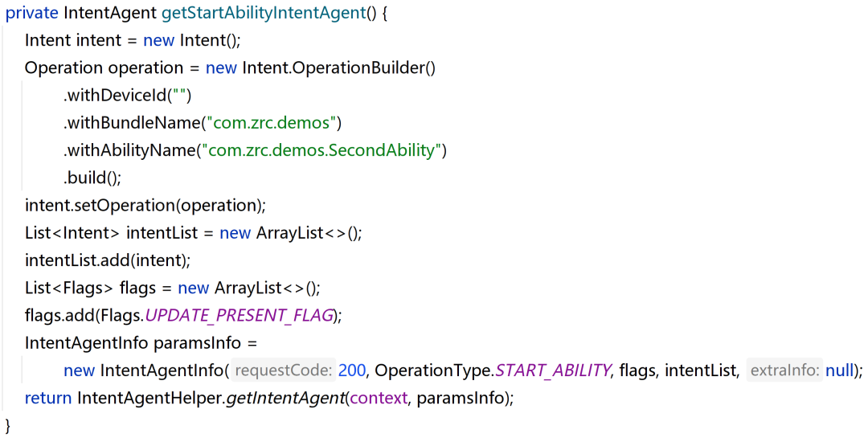
Task: Click the closing brace of the method
Action: pos(8,426)
